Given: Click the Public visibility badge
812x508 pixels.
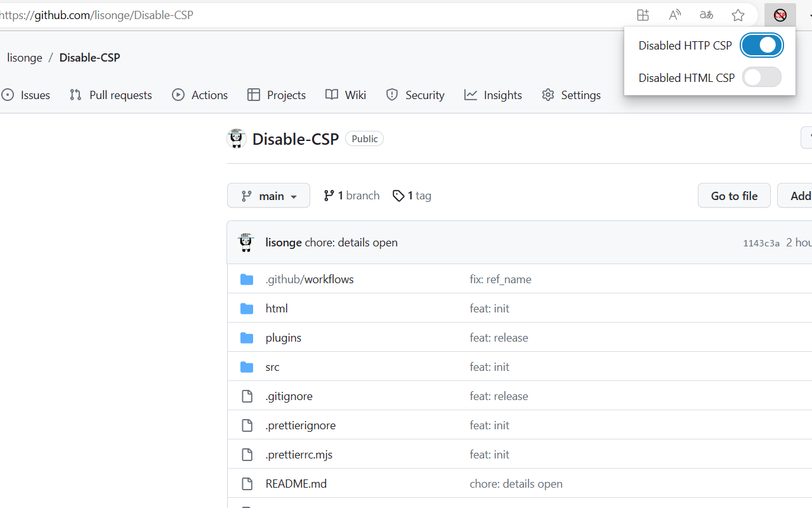Looking at the screenshot, I should coord(364,138).
